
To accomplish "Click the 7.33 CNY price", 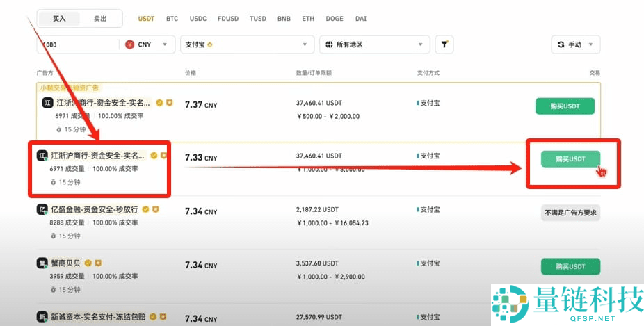I will (201, 158).
